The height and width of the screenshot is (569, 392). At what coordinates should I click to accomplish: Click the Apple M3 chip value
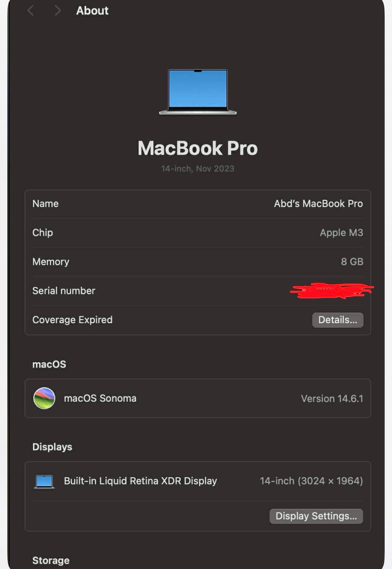coord(341,233)
